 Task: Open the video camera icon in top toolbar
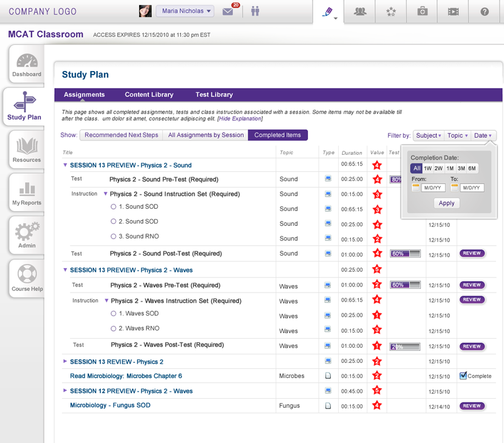click(x=453, y=12)
